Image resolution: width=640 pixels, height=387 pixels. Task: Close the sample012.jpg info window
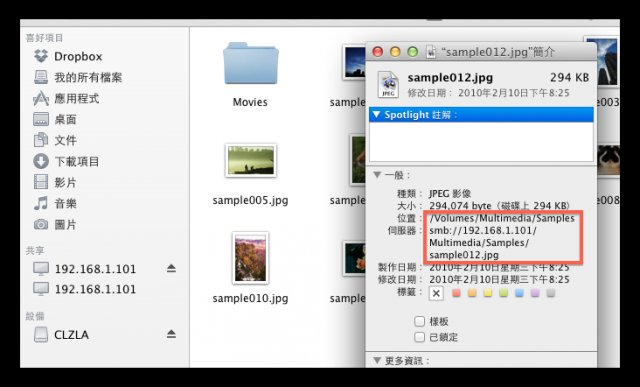pos(378,52)
